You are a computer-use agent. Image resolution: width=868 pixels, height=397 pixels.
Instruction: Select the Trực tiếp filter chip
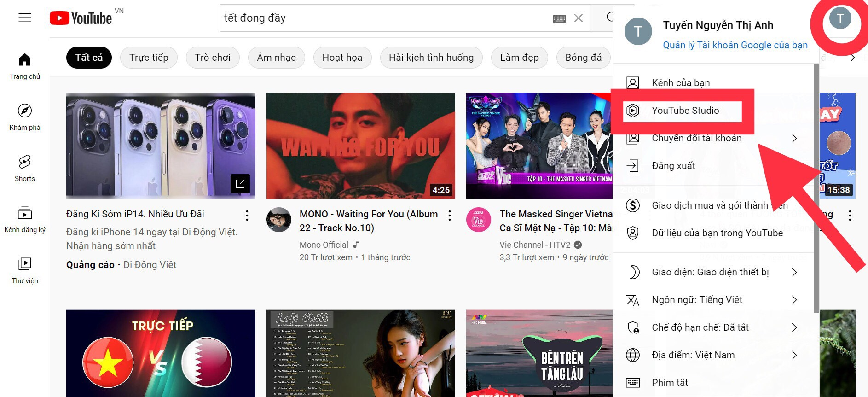coord(149,58)
